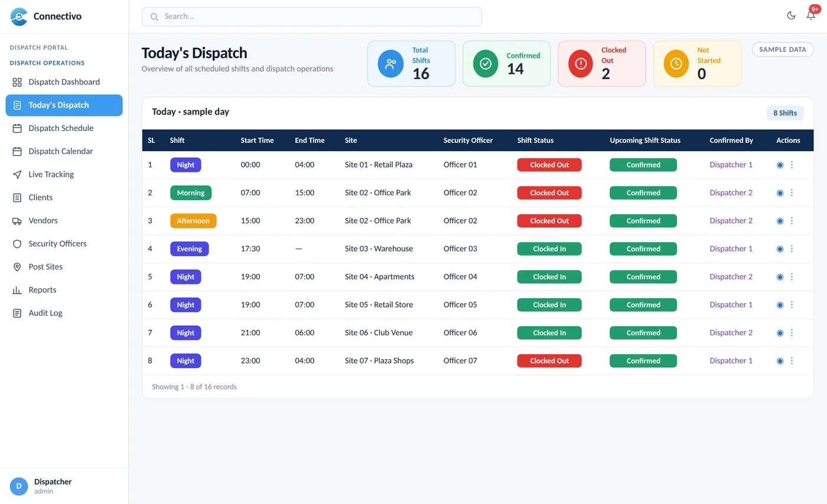Expand more actions for row 8 Plaza Shops
827x504 pixels.
tap(792, 361)
